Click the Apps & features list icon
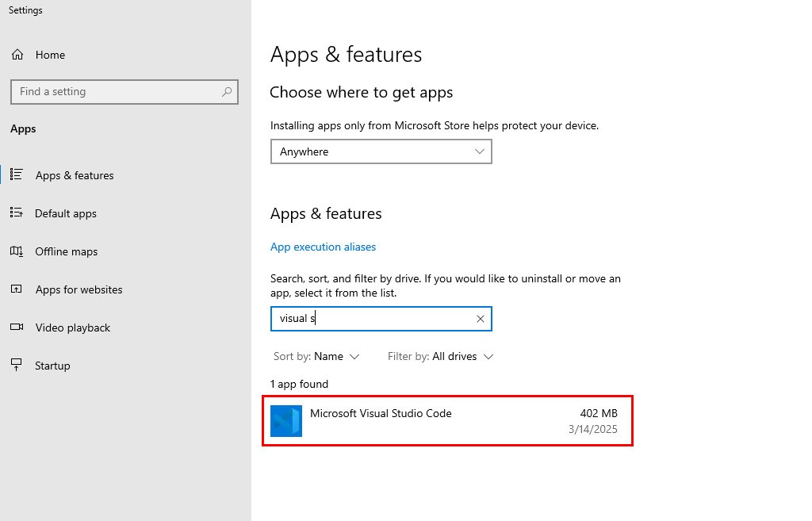This screenshot has height=521, width=812. pos(17,174)
